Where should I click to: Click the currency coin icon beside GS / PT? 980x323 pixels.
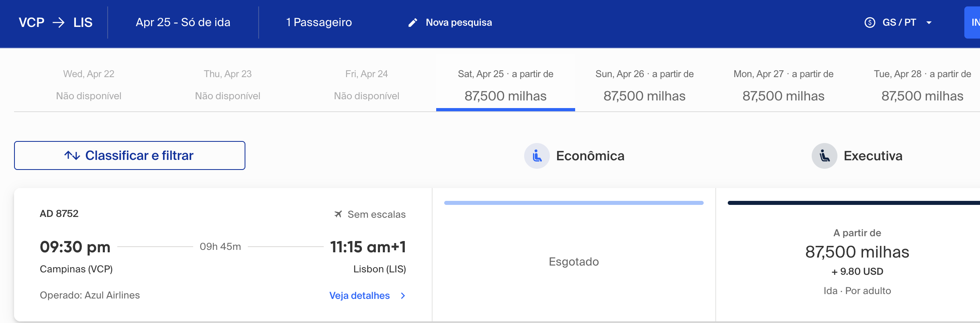point(870,22)
